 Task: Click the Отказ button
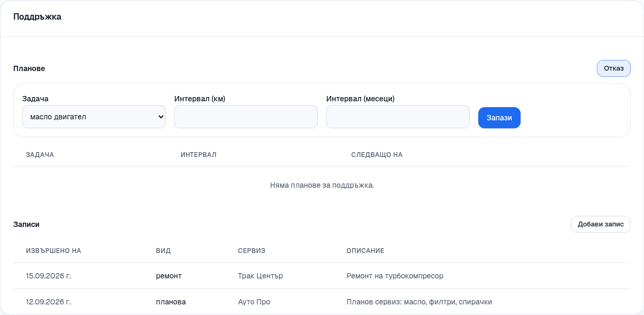coord(614,68)
